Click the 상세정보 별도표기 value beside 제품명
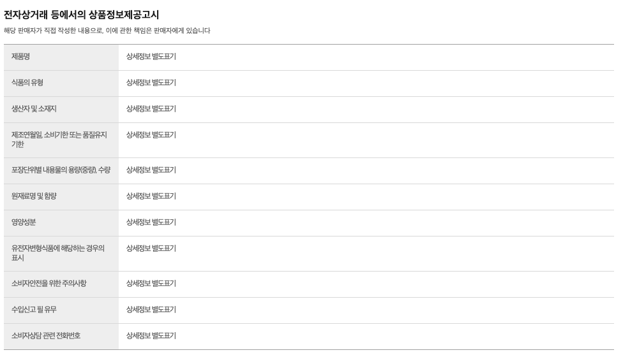Screen dimensions: 623x364 click(151, 57)
